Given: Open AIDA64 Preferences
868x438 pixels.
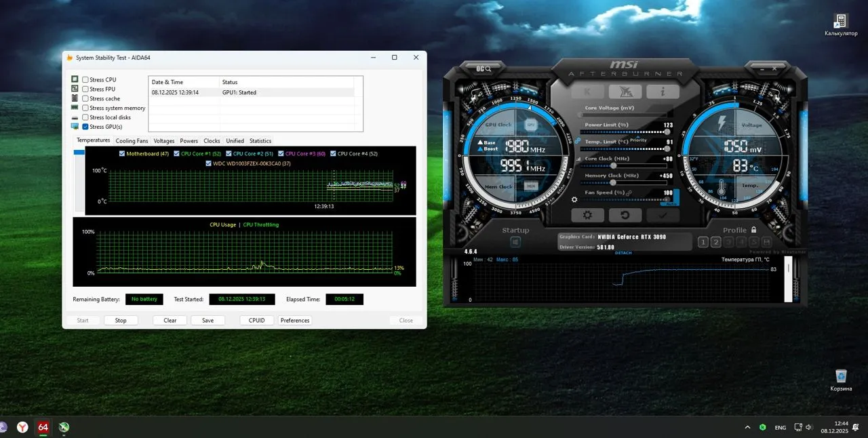Looking at the screenshot, I should [295, 321].
